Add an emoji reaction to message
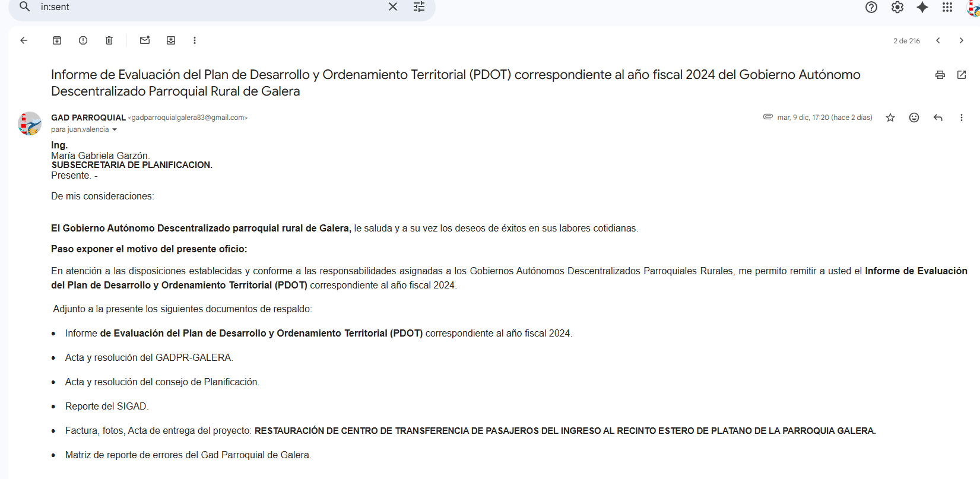The image size is (980, 479). click(x=914, y=118)
